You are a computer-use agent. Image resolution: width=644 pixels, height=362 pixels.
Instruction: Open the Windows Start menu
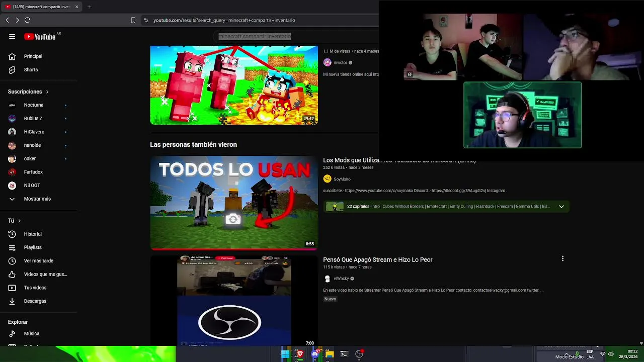click(285, 354)
